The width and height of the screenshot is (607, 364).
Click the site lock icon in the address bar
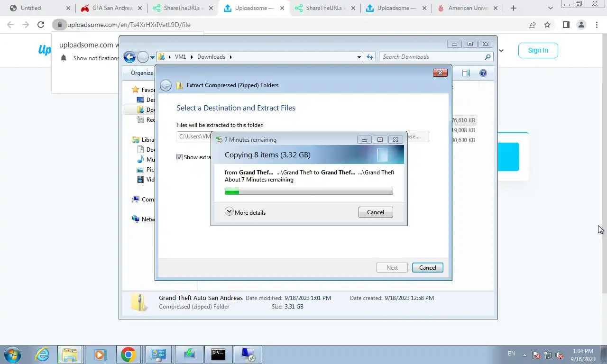click(59, 25)
